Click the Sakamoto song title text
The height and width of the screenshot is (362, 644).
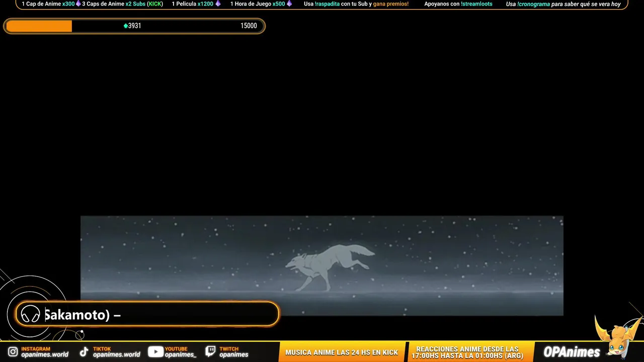click(83, 315)
